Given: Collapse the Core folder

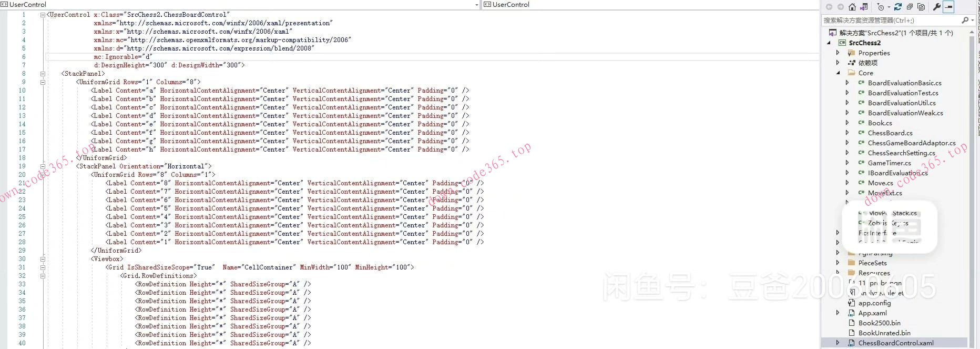Looking at the screenshot, I should 838,73.
